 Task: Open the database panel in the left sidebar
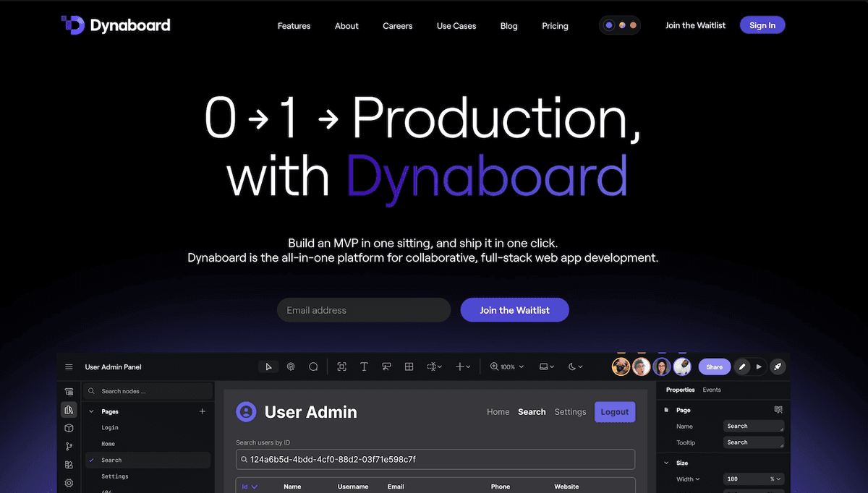69,391
